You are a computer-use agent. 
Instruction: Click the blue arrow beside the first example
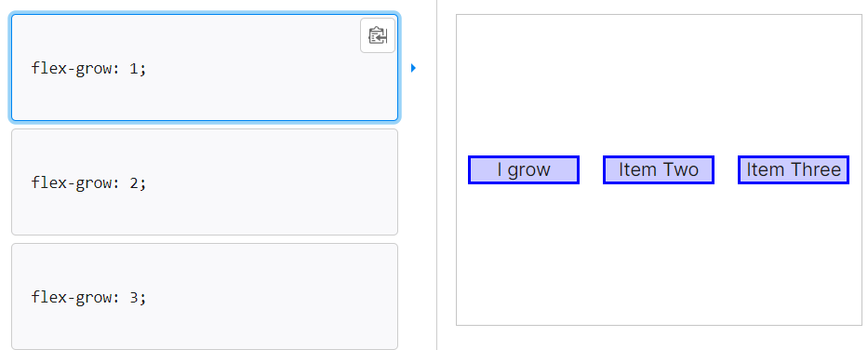pos(413,68)
